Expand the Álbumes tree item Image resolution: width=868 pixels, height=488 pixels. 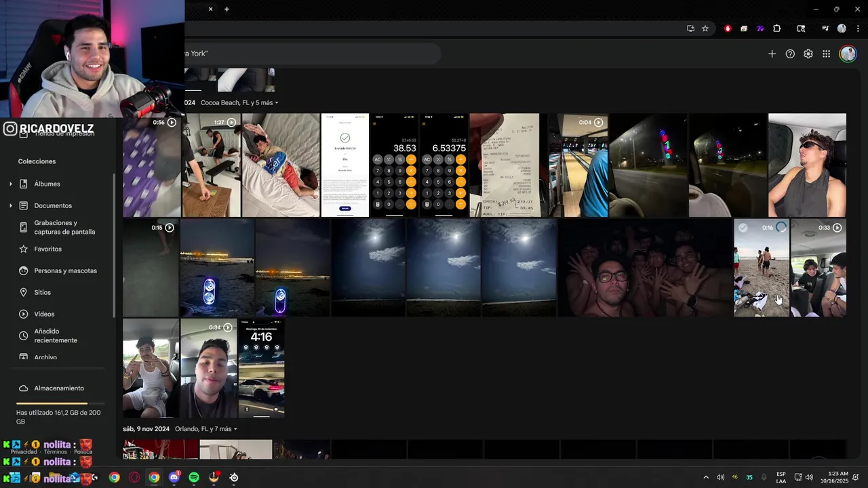pyautogui.click(x=11, y=184)
